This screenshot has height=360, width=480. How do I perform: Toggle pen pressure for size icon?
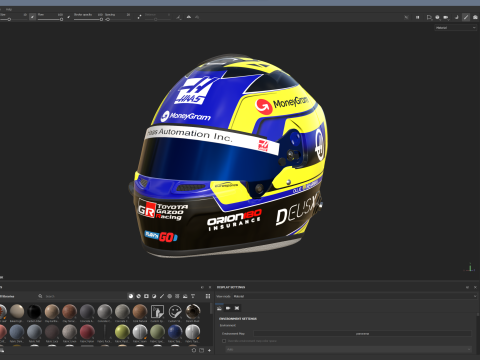32,17
